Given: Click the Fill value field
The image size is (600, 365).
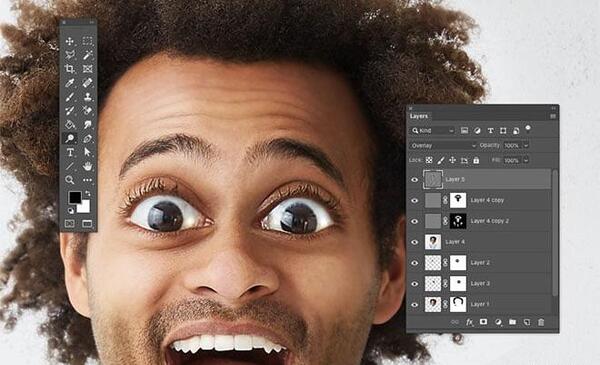Looking at the screenshot, I should [x=513, y=160].
